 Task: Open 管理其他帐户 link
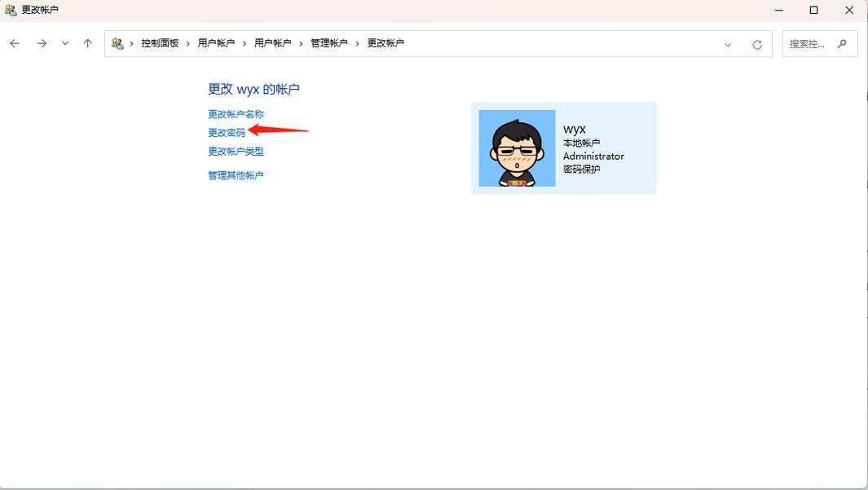point(236,175)
